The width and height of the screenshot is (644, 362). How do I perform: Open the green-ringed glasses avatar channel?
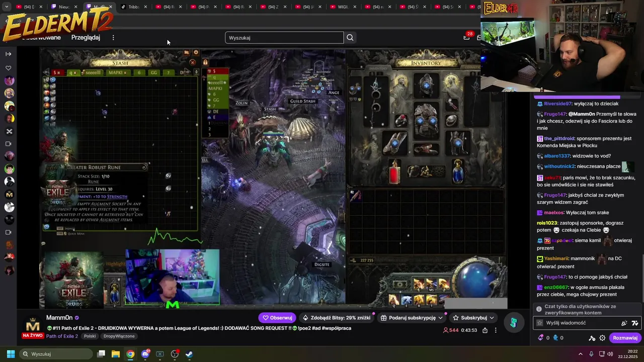coord(9,169)
